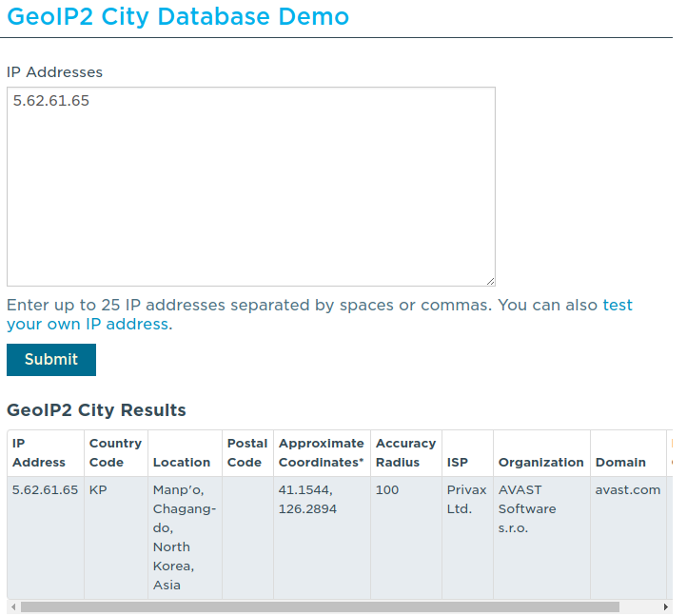Screen dimensions: 687x616
Task: Click the 'KP' country code cell
Action: [116, 538]
